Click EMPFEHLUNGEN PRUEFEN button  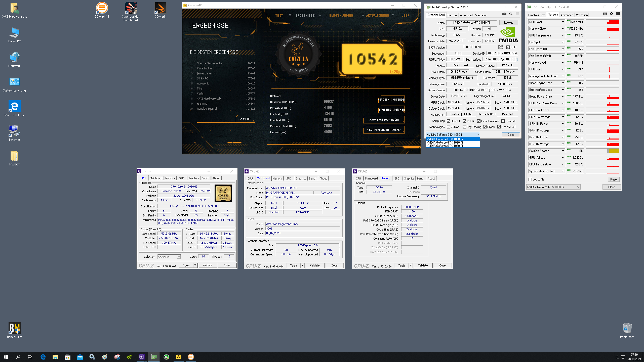coord(384,130)
